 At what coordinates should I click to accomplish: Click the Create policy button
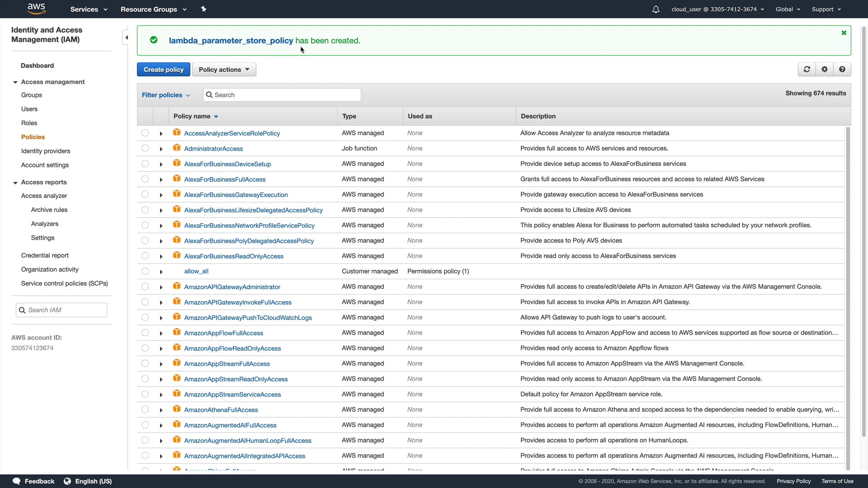point(163,70)
